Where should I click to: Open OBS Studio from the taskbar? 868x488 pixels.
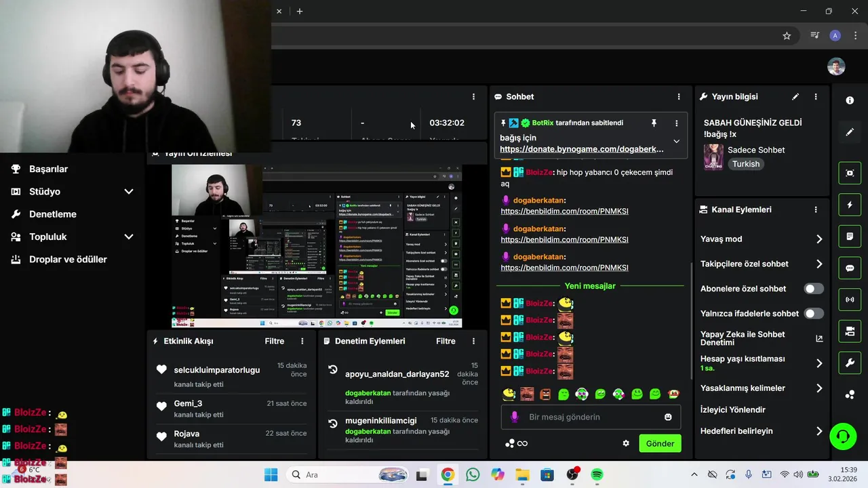[x=572, y=474]
